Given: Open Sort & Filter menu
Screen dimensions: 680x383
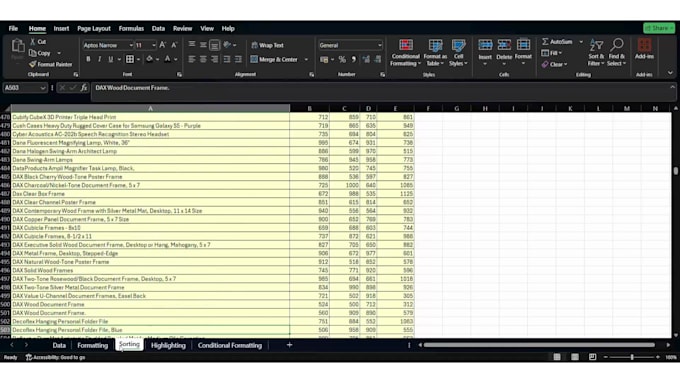Looking at the screenshot, I should tap(596, 52).
